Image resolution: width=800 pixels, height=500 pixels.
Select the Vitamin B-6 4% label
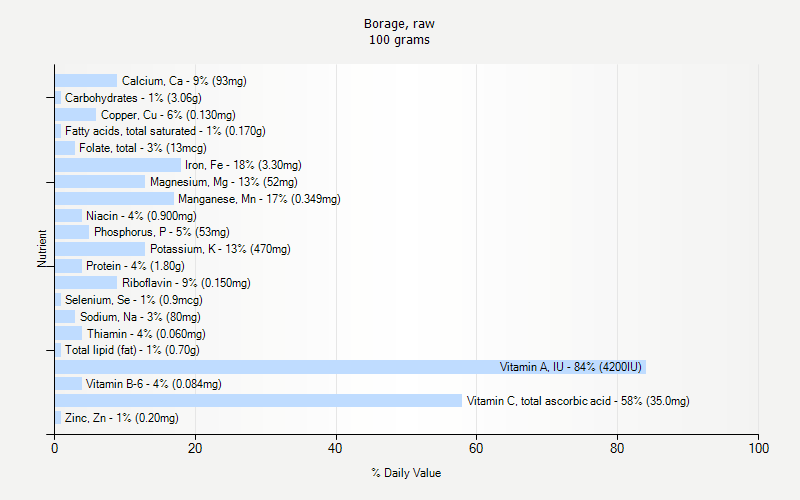click(154, 384)
